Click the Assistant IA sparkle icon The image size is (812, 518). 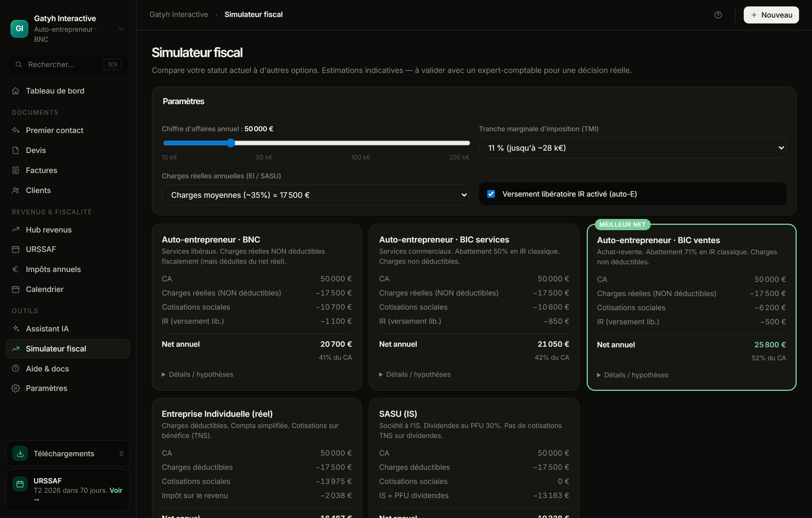point(16,329)
